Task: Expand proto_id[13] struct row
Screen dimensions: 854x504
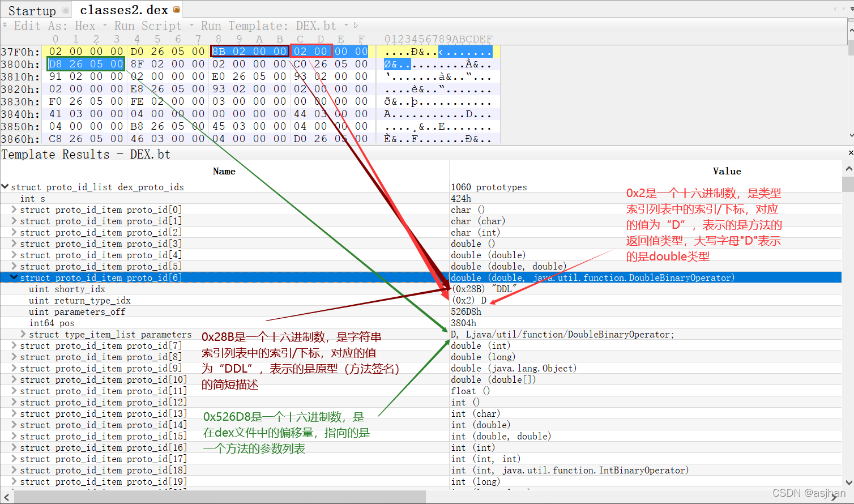Action: 14,413
